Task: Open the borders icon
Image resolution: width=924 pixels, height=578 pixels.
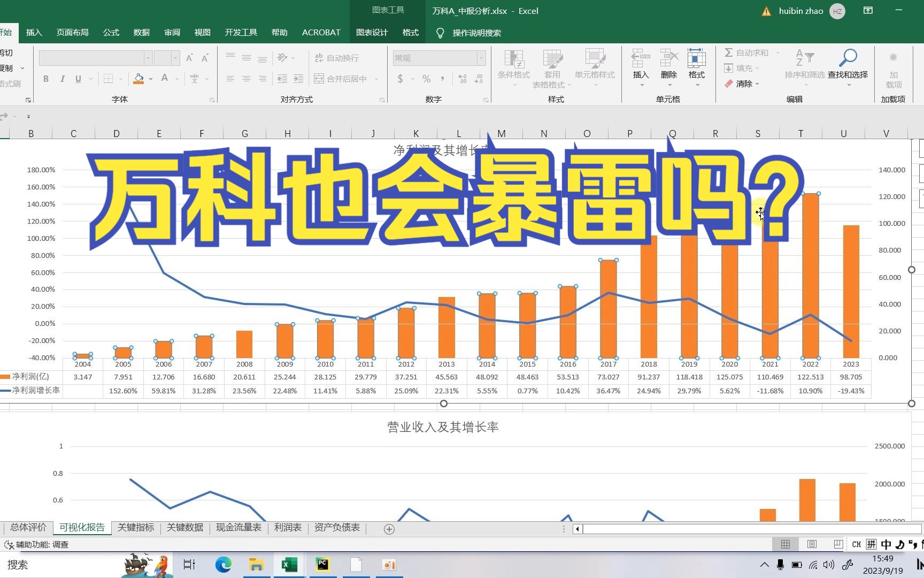Action: [108, 79]
